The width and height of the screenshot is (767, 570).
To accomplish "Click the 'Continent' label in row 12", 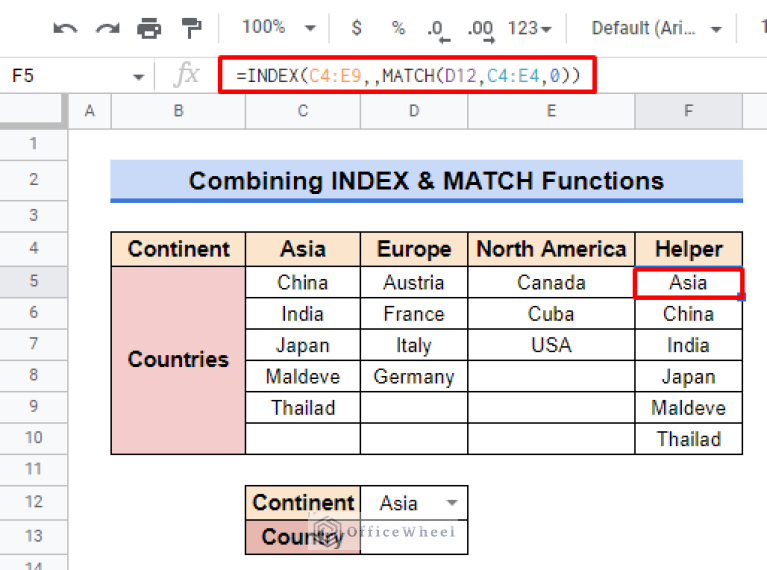I will pos(303,502).
